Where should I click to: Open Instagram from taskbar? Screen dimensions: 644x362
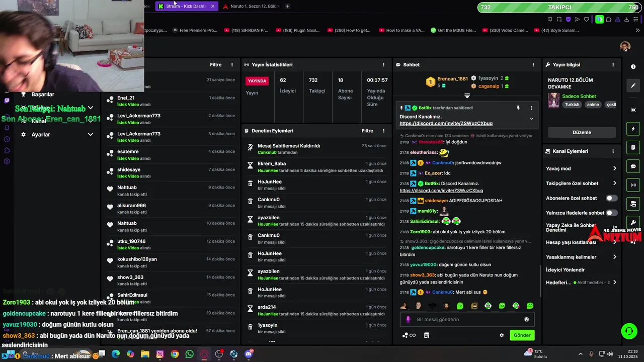pos(160,354)
